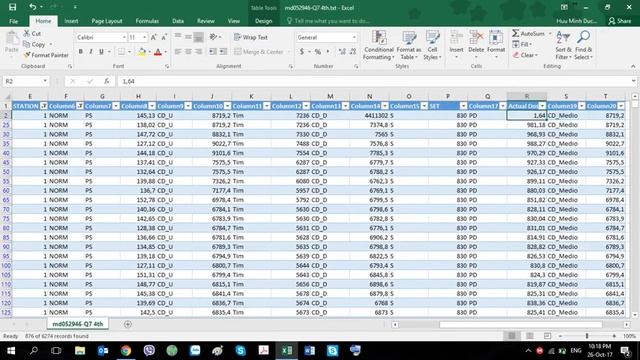Viewport: 640px width, 360px height.
Task: Click the Orientation angled text icon
Action: click(x=213, y=37)
